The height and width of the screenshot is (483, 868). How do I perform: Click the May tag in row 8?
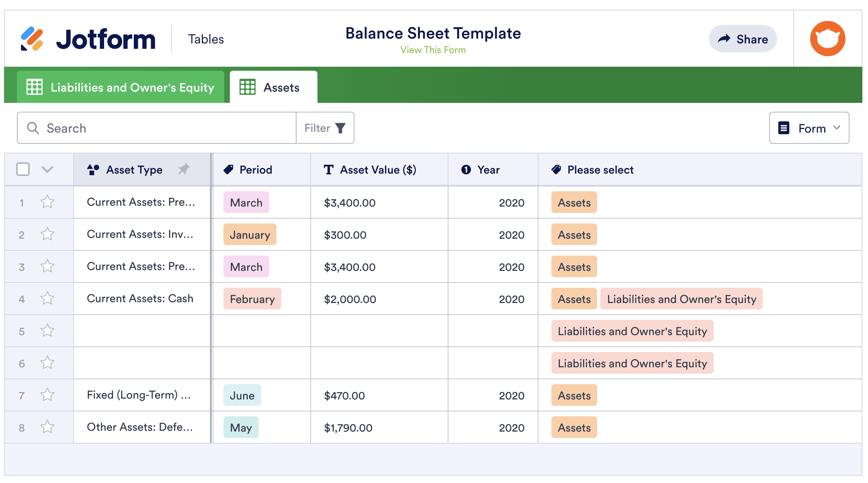pyautogui.click(x=241, y=427)
